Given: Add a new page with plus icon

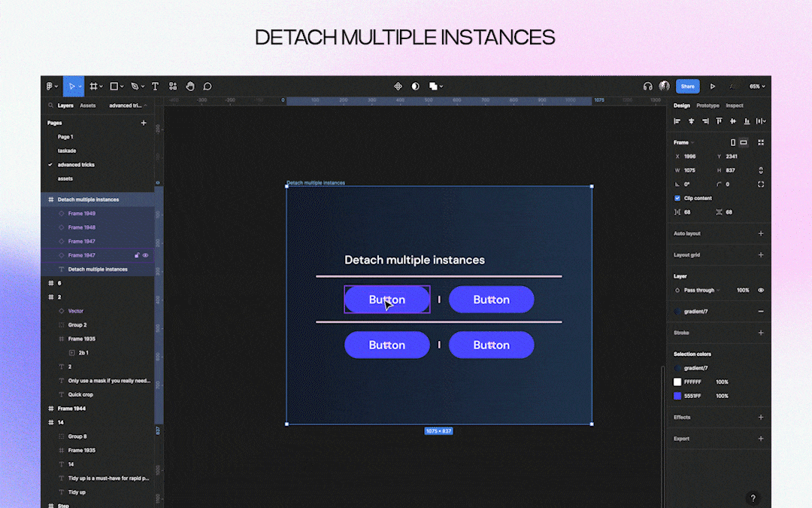Looking at the screenshot, I should pyautogui.click(x=144, y=123).
